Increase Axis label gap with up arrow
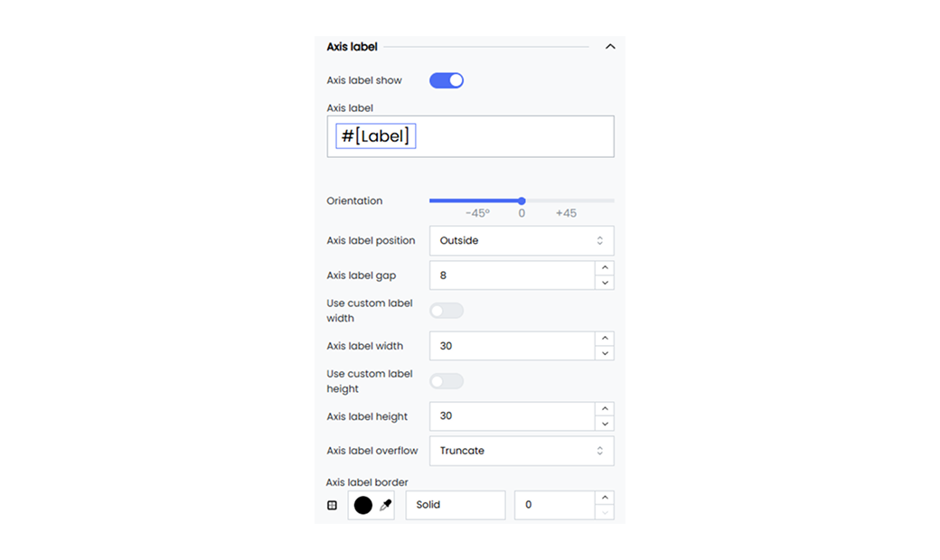Screen dimensions: 940x560 tap(605, 267)
